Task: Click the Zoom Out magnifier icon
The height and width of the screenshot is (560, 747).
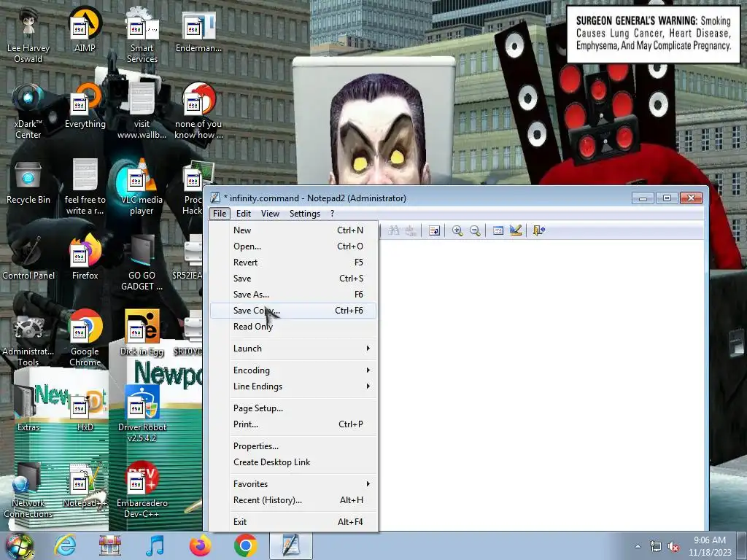Action: (475, 230)
